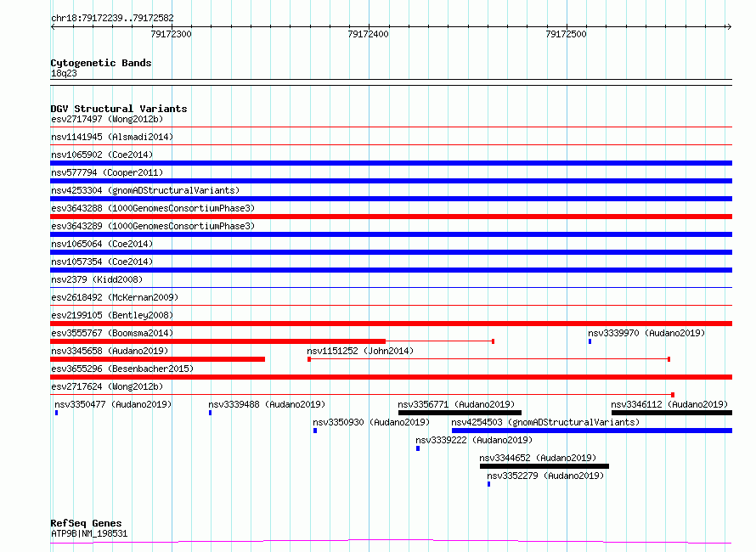The image size is (756, 552).
Task: Click the blue bar under nsv577794
Action: click(391, 181)
